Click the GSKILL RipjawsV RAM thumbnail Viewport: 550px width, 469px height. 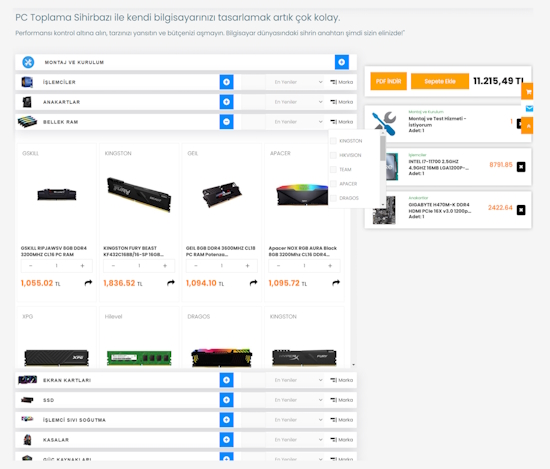(x=56, y=194)
